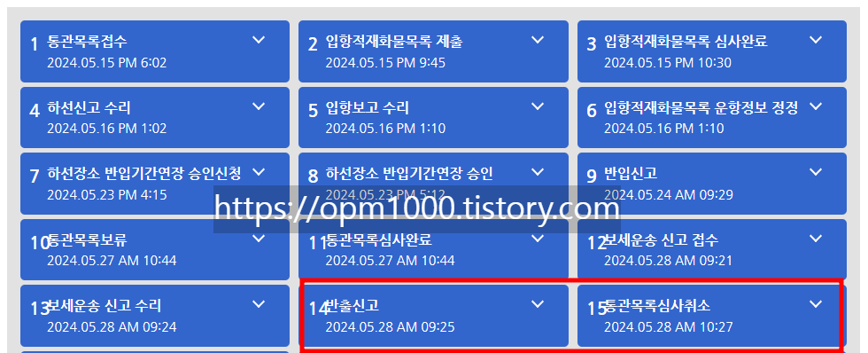Expand step 6 운항정보 정정 chevron

816,106
